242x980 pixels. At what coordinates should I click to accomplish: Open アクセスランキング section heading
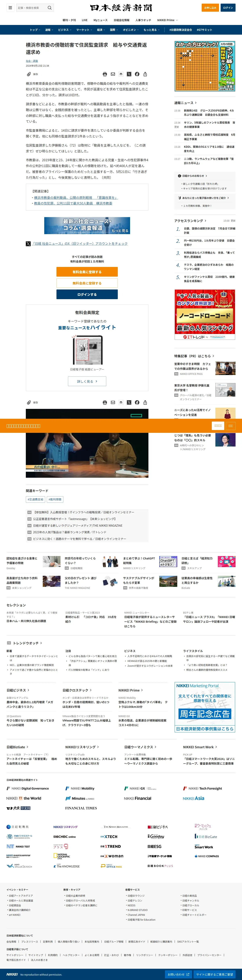pyautogui.click(x=190, y=221)
